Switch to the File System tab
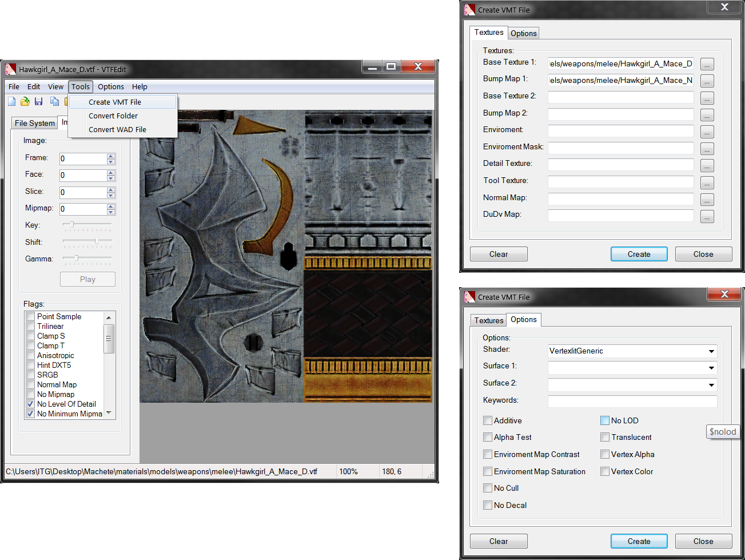This screenshot has height=560, width=745. point(35,123)
